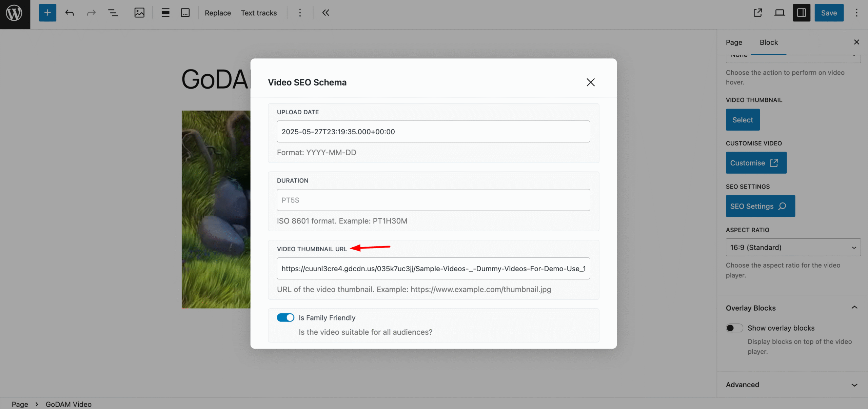Click the SEO Settings button

coord(760,206)
